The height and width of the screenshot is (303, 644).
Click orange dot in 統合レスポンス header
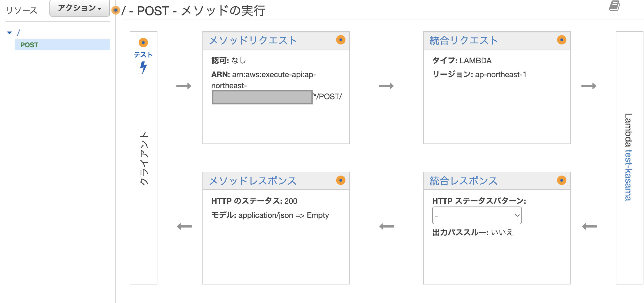pyautogui.click(x=562, y=180)
